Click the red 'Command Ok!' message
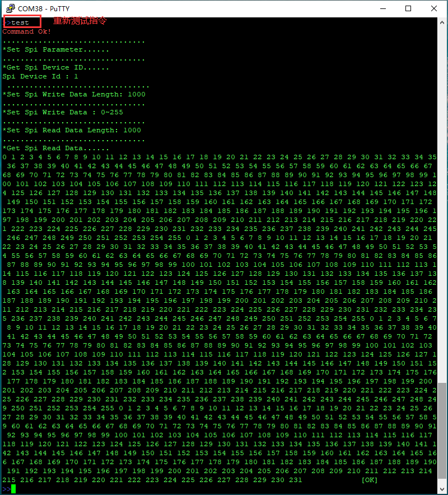Image resolution: width=448 pixels, height=495 pixels. point(27,31)
